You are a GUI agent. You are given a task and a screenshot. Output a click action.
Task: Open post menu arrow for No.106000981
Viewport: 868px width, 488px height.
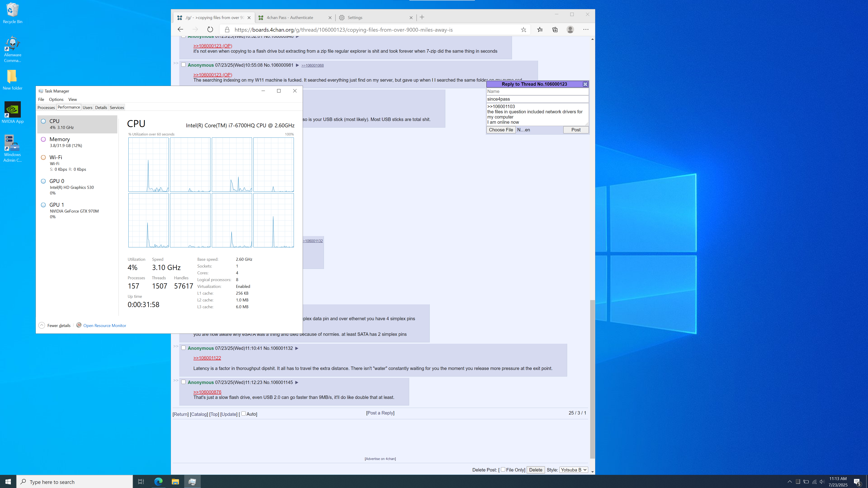297,65
